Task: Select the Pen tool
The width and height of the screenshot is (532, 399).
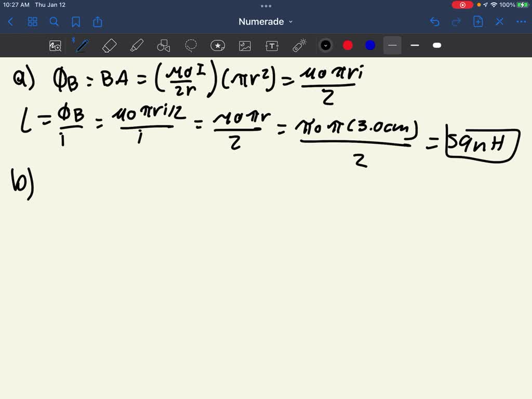Action: point(82,46)
